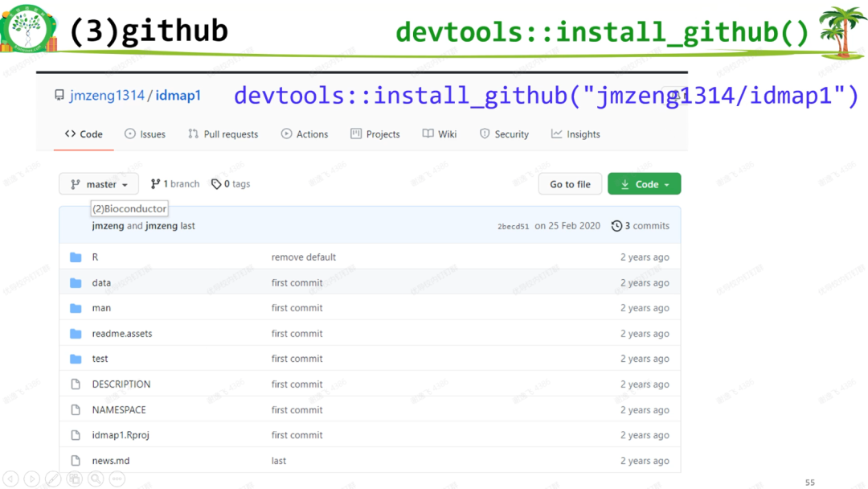This screenshot has height=489, width=868.
Task: Open the idmap1.Rproj file
Action: pyautogui.click(x=121, y=435)
